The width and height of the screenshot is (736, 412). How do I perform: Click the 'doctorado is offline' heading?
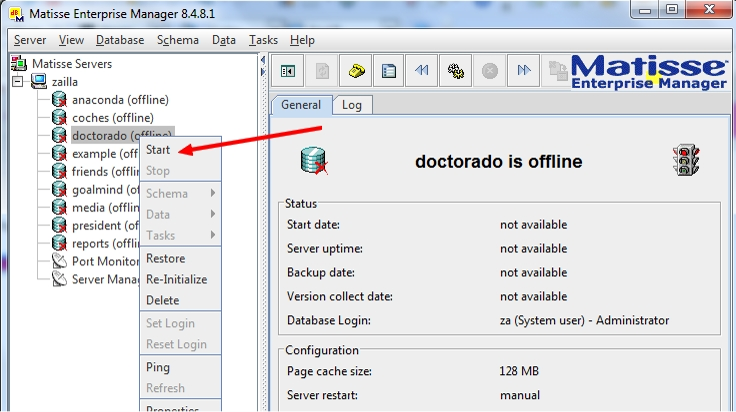point(498,161)
